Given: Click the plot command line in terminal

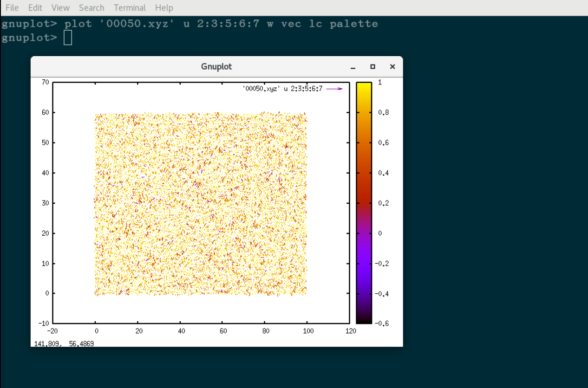Looking at the screenshot, I should click(189, 24).
